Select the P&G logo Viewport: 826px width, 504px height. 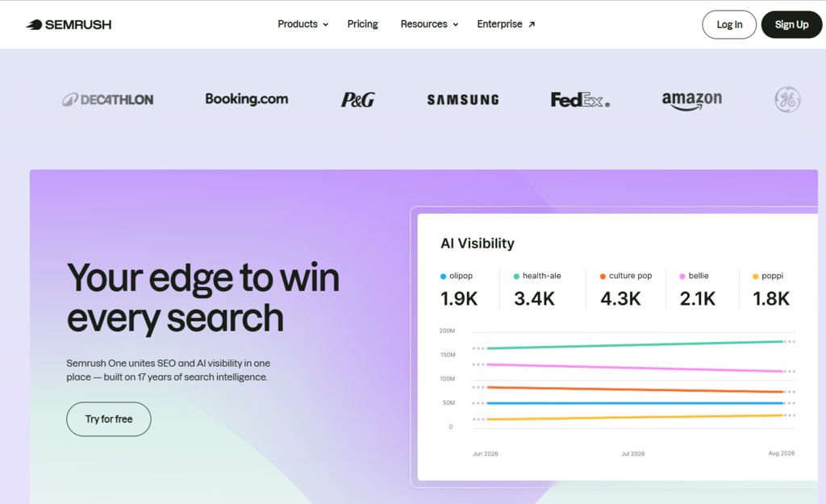coord(356,99)
